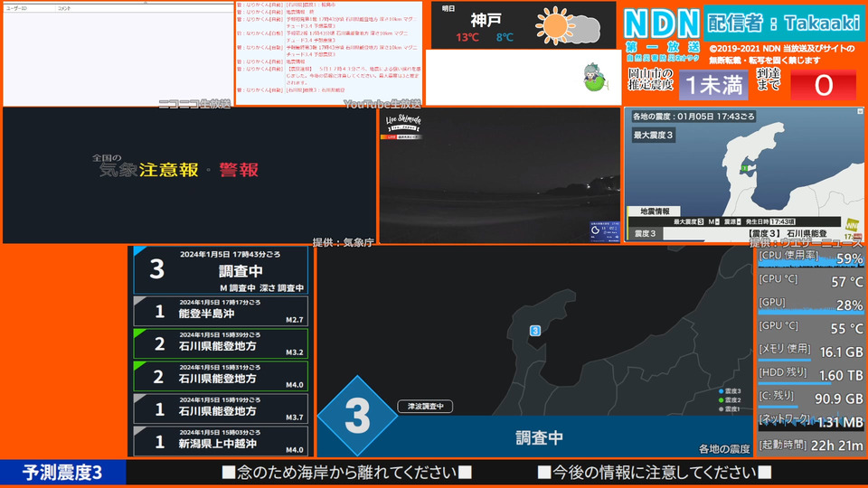868x488 pixels.
Task: Click the NDN logo
Action: coord(662,24)
